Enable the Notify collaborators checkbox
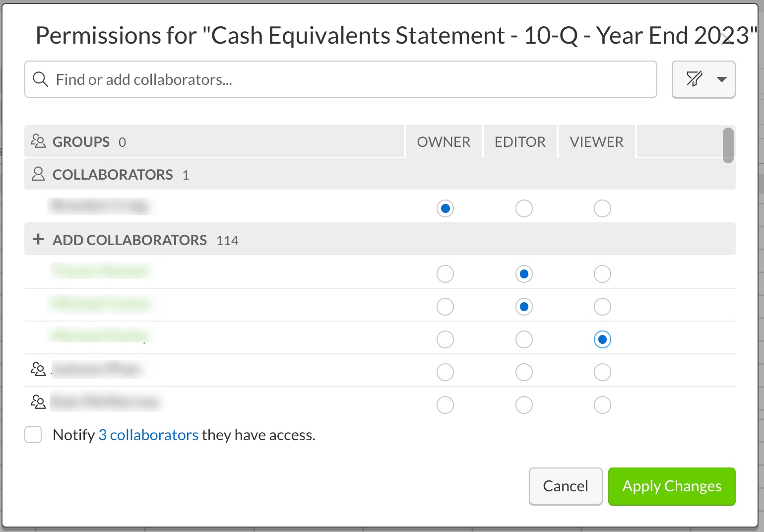The height and width of the screenshot is (532, 764). tap(33, 435)
